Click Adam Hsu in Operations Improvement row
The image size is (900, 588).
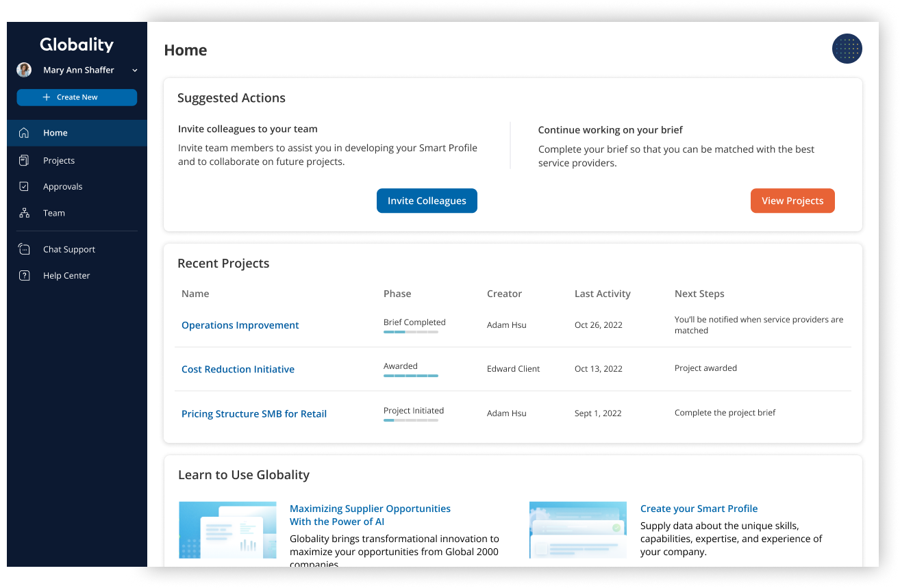tap(507, 325)
